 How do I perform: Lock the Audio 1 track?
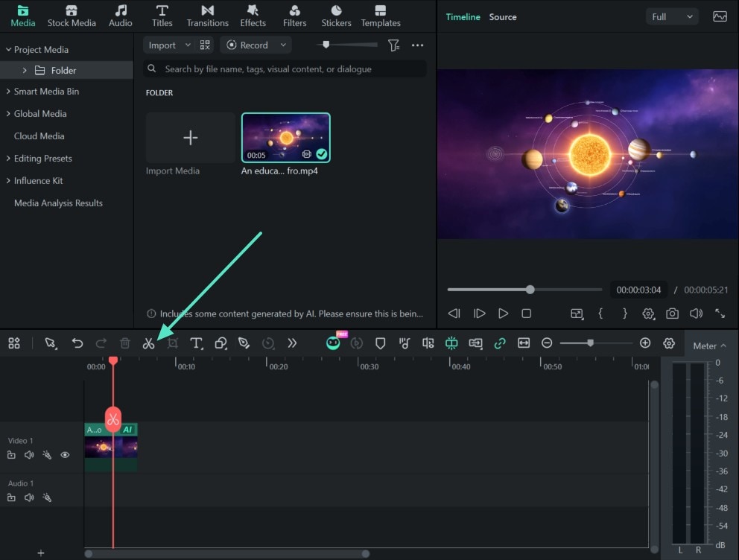[11, 497]
